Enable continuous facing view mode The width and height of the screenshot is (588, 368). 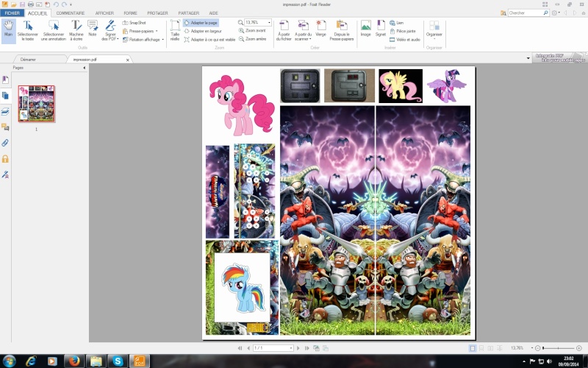(500, 348)
